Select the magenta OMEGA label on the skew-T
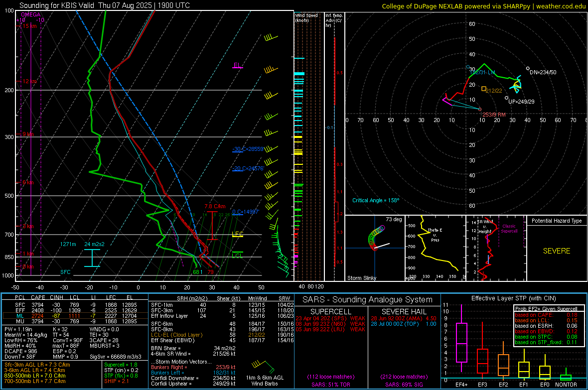Viewport: 588px width, 390px height. pyautogui.click(x=31, y=14)
